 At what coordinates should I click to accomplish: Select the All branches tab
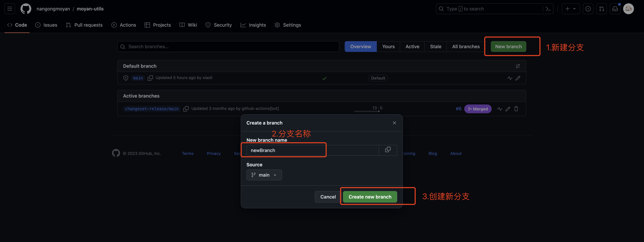(466, 47)
